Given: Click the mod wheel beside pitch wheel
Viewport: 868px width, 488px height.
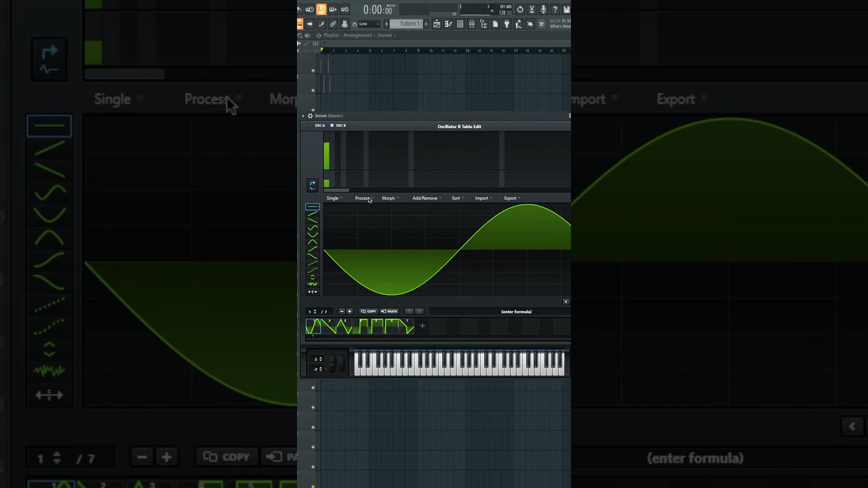Looking at the screenshot, I should click(341, 363).
